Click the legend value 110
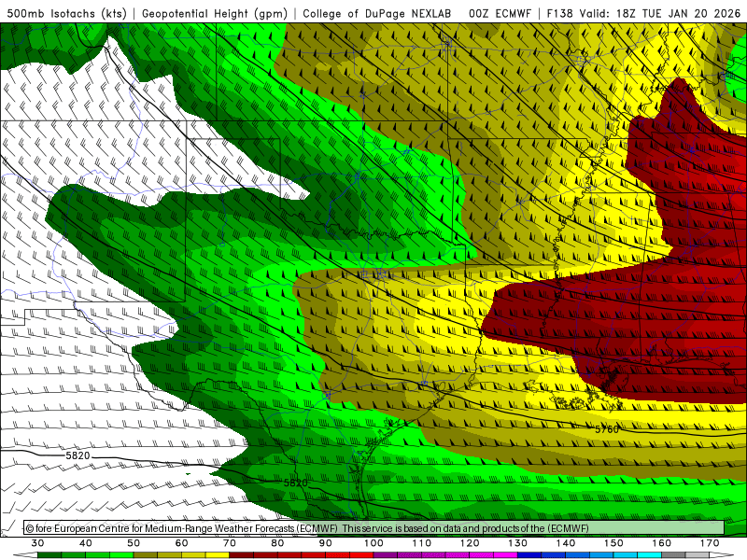 point(422,543)
